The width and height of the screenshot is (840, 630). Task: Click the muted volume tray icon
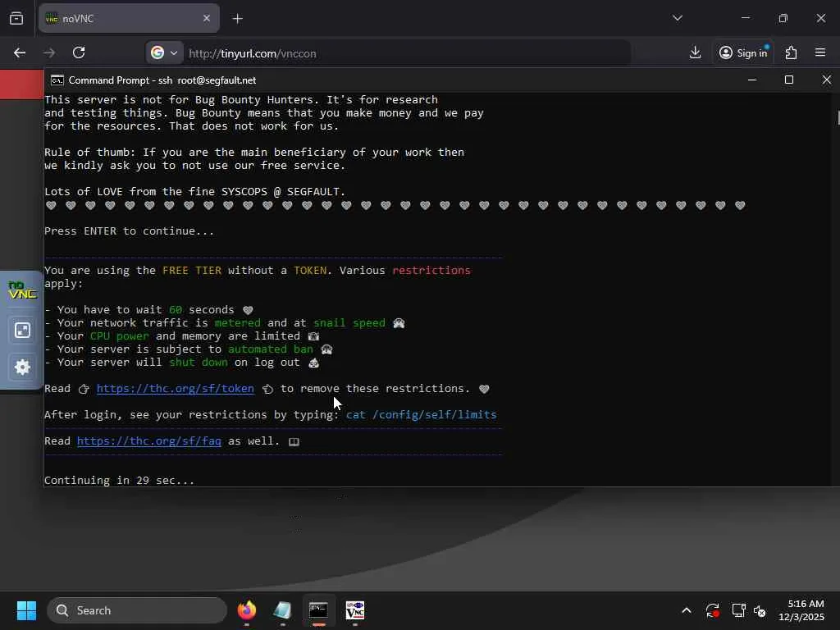tap(760, 610)
